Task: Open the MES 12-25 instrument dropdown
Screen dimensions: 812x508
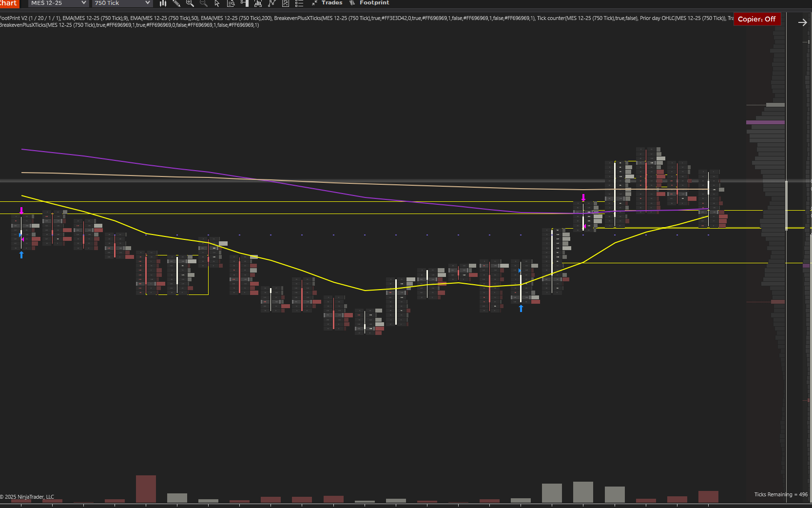Action: click(x=58, y=3)
